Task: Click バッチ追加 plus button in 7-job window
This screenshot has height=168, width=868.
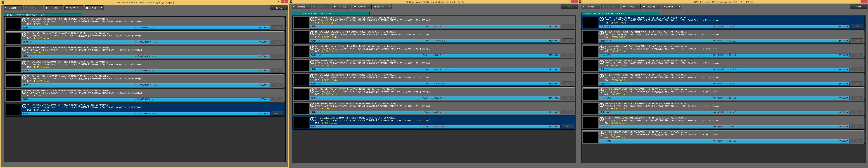Action: pos(53,8)
